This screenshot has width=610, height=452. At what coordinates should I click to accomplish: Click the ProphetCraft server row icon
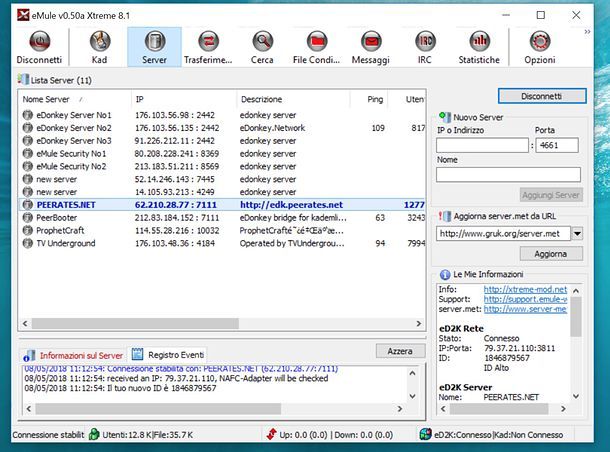[28, 230]
